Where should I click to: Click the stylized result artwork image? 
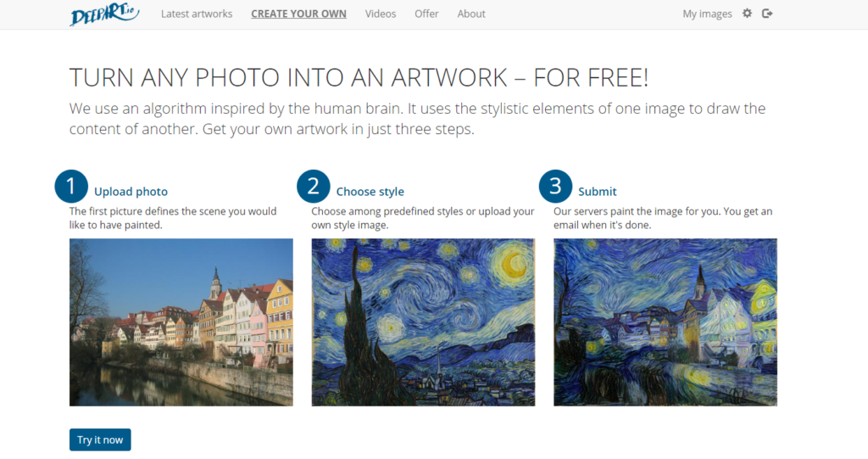[665, 322]
